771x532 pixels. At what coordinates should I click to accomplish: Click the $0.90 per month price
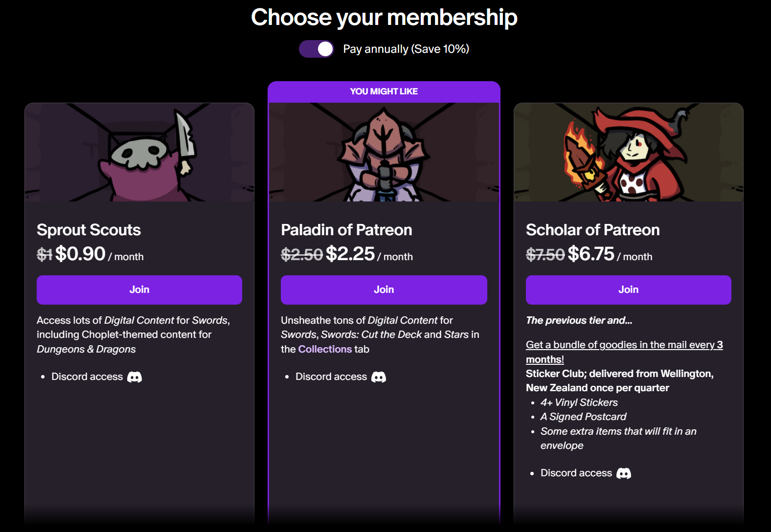(x=81, y=254)
